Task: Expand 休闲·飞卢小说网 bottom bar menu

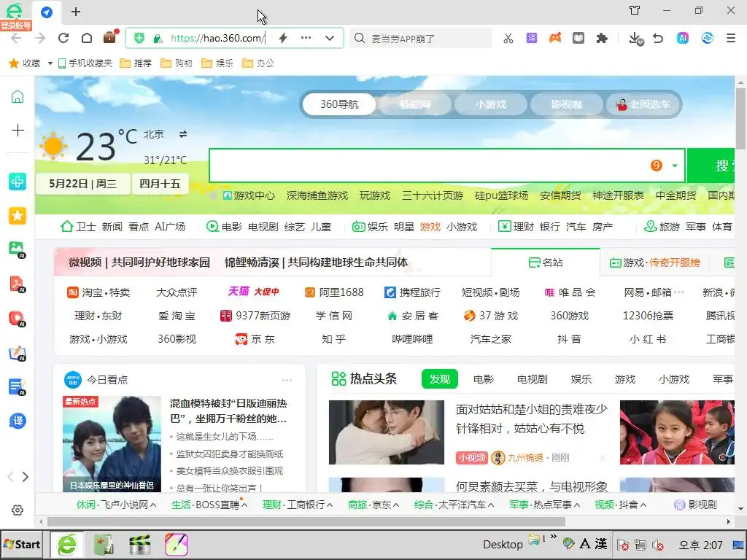Action: [116, 505]
